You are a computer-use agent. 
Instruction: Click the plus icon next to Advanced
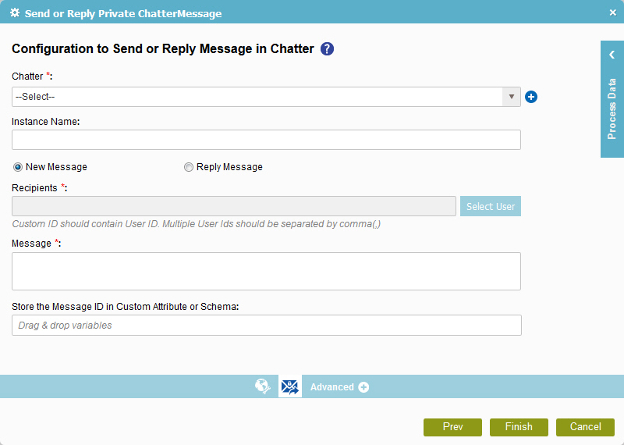point(363,387)
